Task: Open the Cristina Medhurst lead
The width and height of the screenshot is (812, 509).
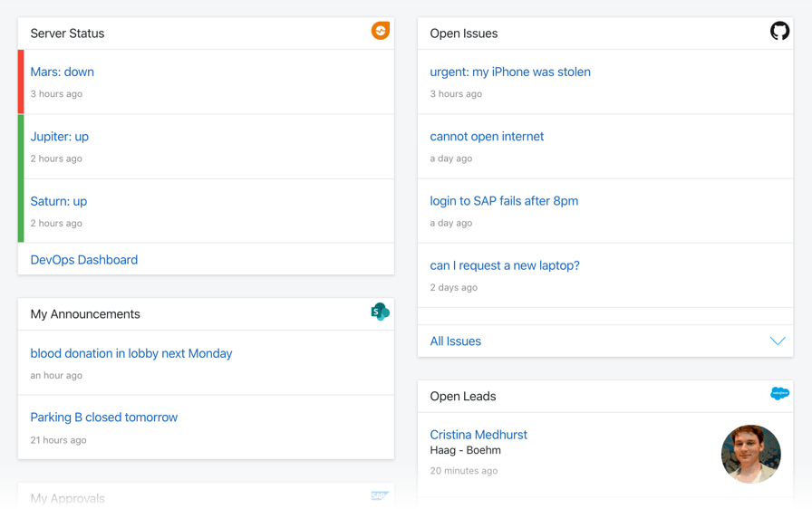Action: pyautogui.click(x=478, y=435)
